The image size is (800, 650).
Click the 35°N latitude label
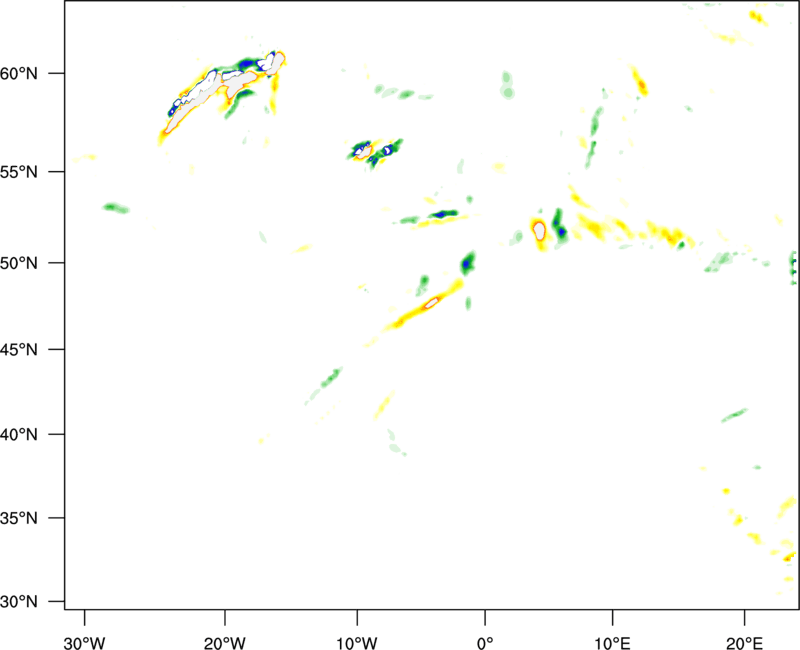pyautogui.click(x=19, y=518)
